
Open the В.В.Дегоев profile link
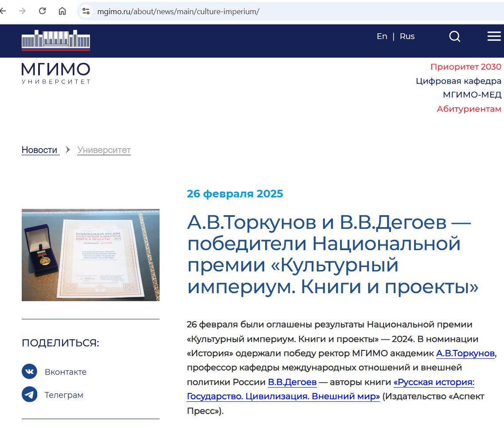point(292,382)
